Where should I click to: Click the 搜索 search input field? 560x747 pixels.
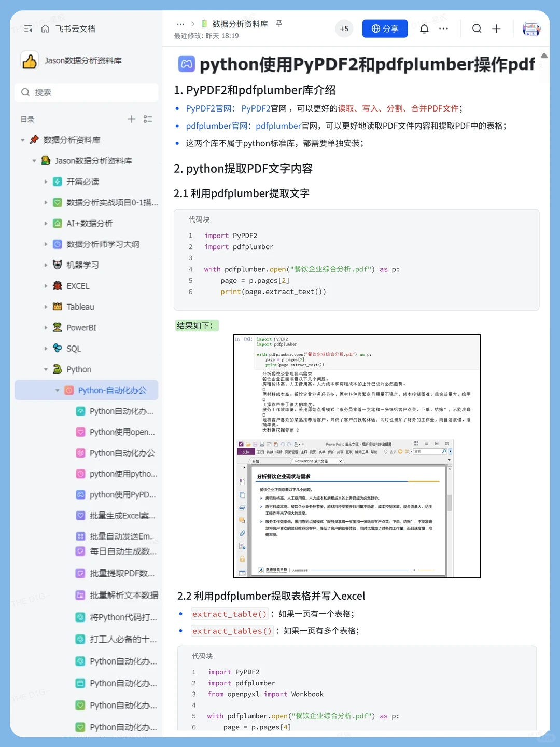click(x=86, y=92)
